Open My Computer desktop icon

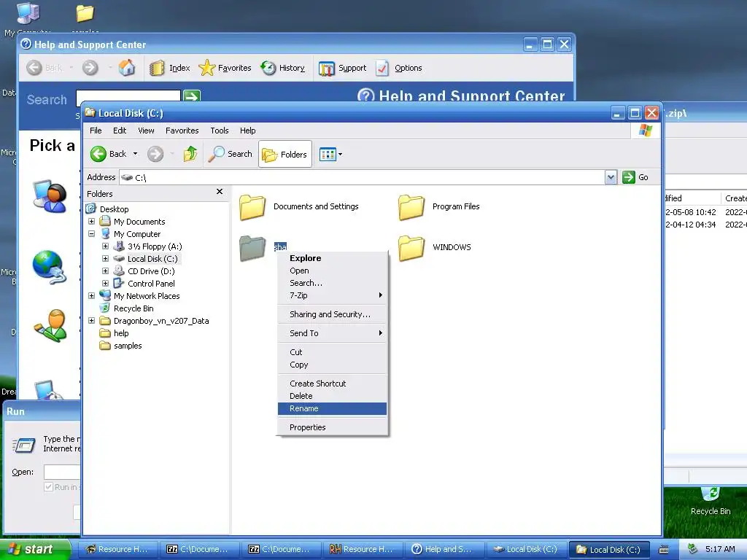[28, 13]
